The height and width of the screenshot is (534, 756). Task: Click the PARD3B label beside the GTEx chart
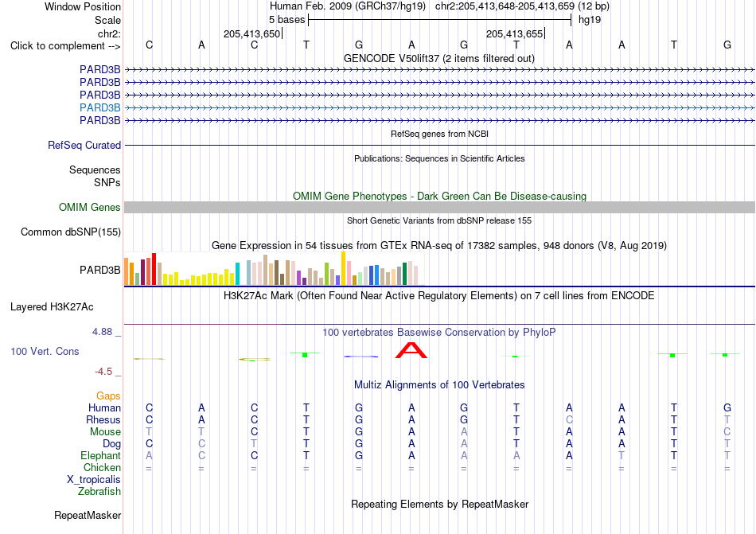click(99, 270)
